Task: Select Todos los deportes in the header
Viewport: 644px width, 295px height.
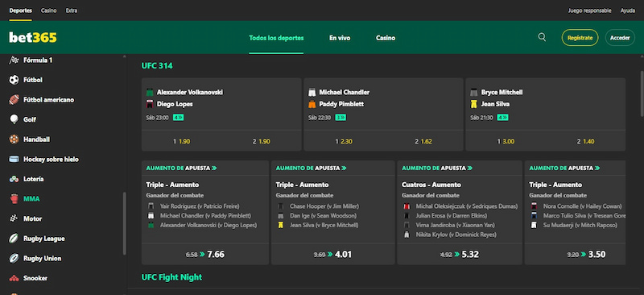Action: [x=276, y=38]
